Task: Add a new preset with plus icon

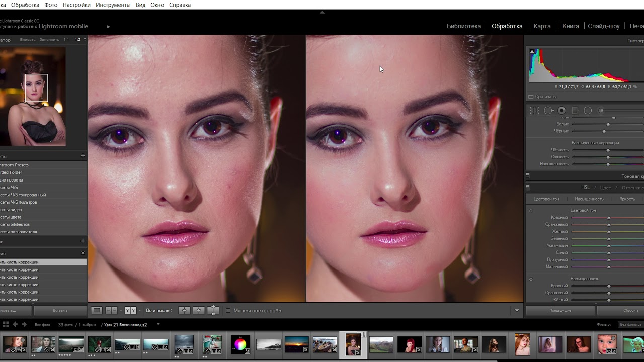Action: pos(83,156)
